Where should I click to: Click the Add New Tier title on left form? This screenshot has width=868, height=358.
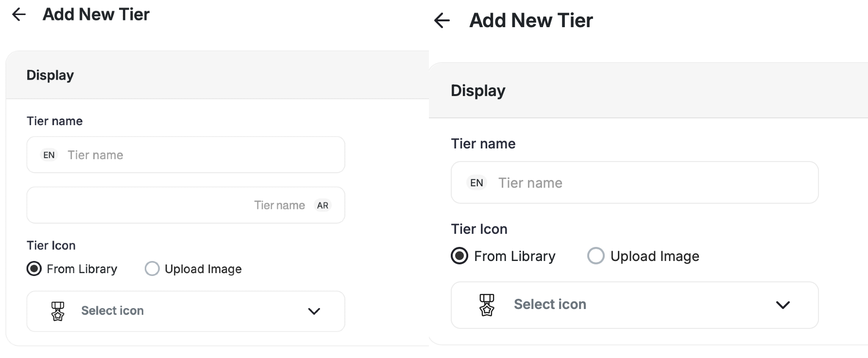(96, 14)
